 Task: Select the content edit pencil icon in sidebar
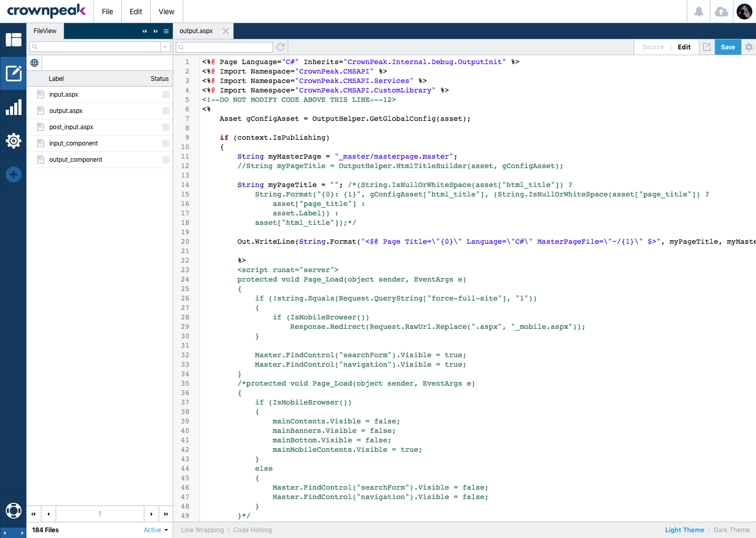tap(13, 73)
